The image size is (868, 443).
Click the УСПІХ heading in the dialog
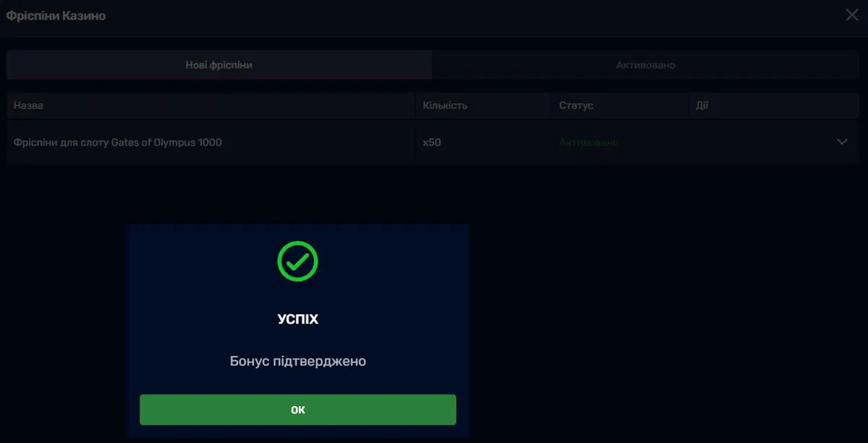coord(297,319)
